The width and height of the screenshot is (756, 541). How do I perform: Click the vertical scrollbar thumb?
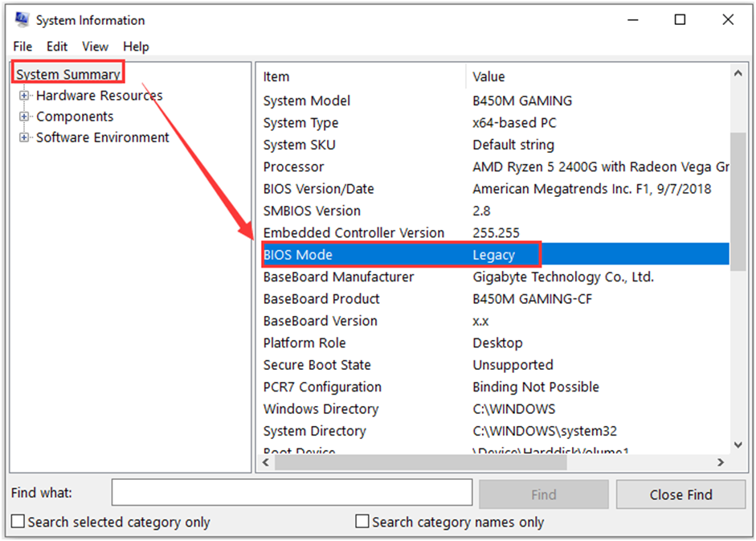coord(738,202)
